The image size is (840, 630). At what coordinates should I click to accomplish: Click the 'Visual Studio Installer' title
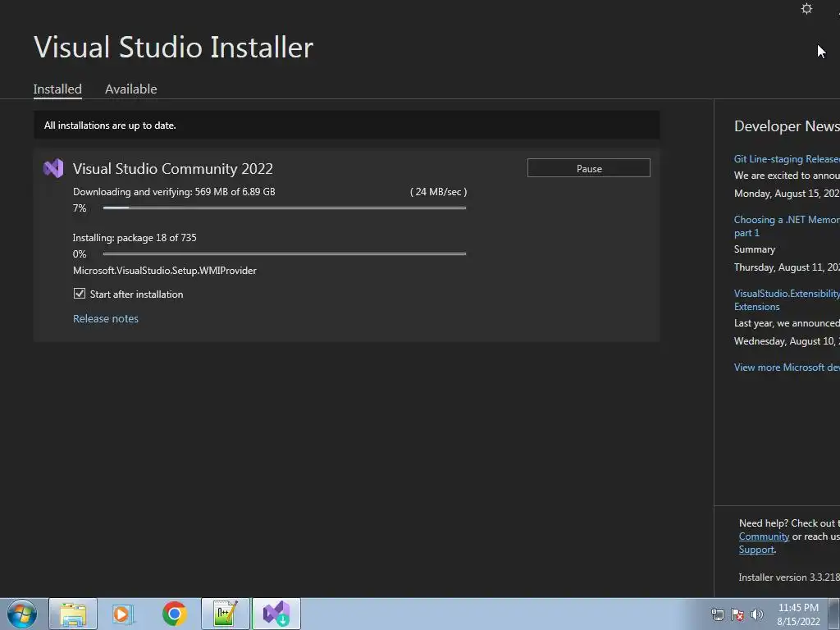coord(174,47)
